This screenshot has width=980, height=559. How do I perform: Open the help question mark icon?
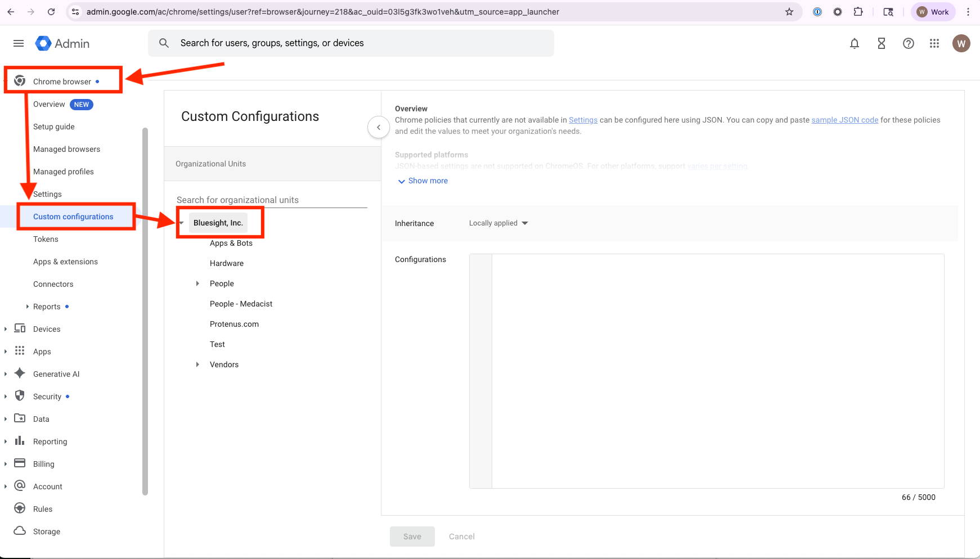(x=908, y=43)
